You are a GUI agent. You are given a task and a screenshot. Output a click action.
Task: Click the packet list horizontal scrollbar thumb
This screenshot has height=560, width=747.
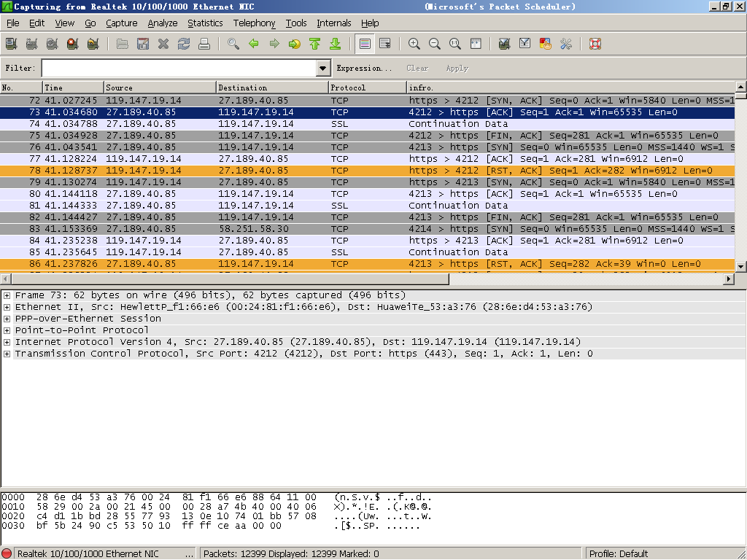tap(230, 279)
